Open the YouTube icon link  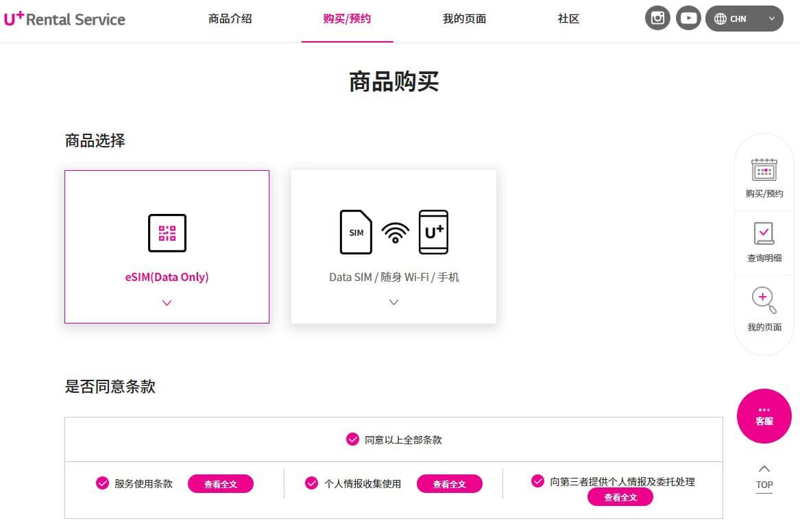click(688, 19)
